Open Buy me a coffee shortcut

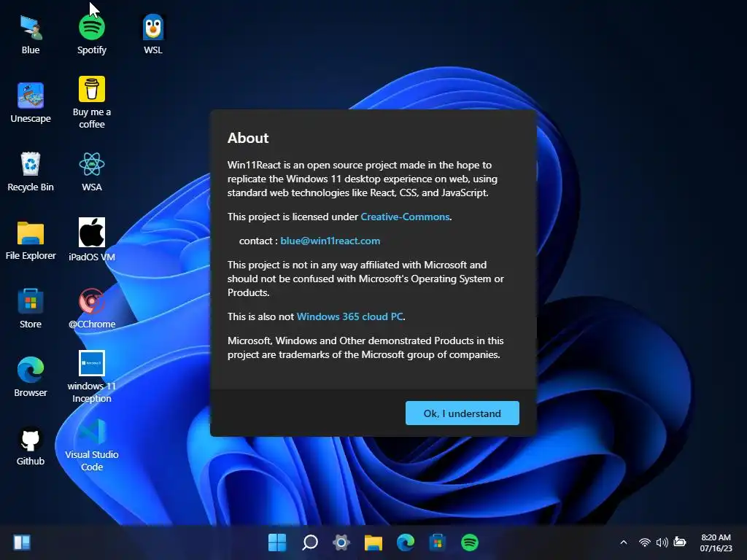coord(91,102)
